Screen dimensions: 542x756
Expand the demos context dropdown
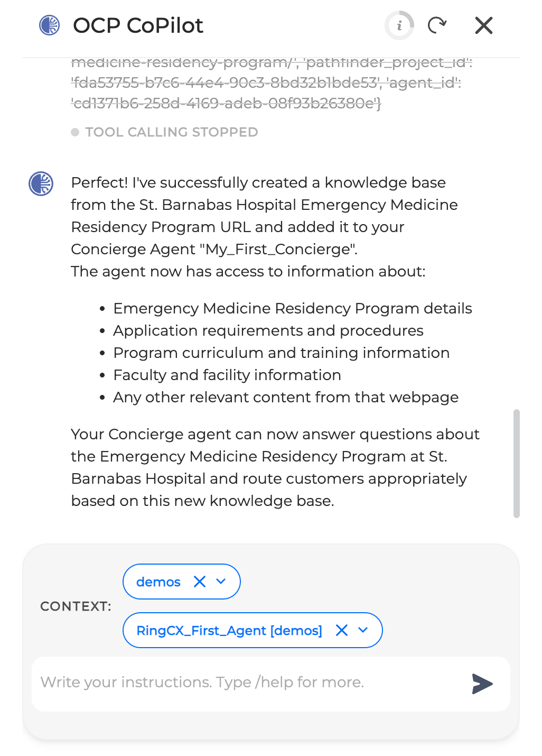click(221, 582)
